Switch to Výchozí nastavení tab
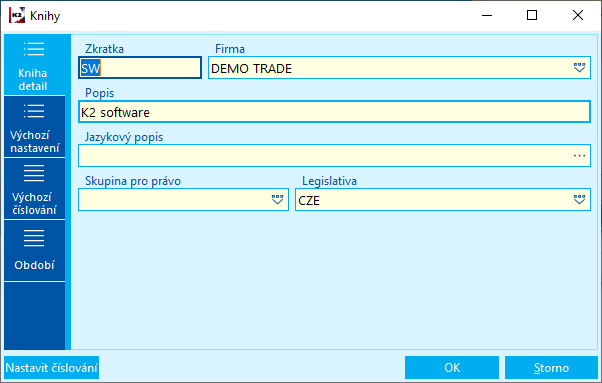 pyautogui.click(x=35, y=127)
